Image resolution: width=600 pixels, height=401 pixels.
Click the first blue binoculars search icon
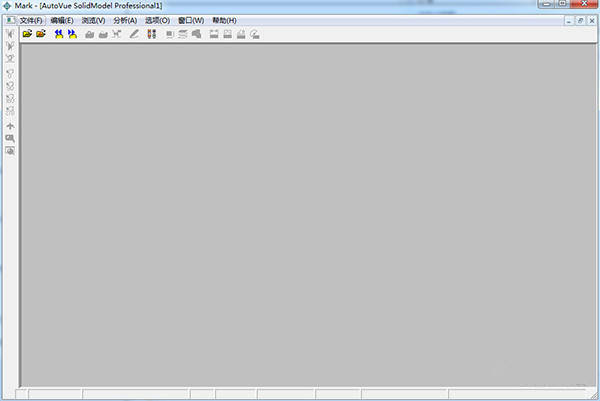coord(58,34)
